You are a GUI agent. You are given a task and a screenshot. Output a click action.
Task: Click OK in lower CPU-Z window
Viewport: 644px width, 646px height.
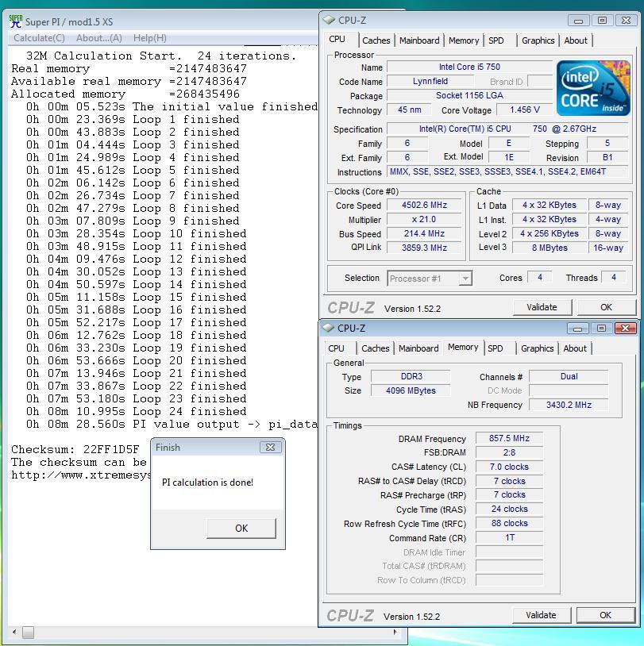605,615
